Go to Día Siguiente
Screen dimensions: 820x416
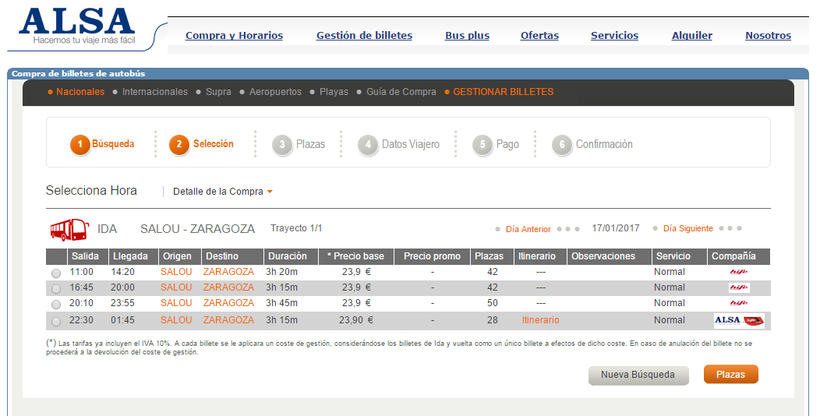coord(690,228)
